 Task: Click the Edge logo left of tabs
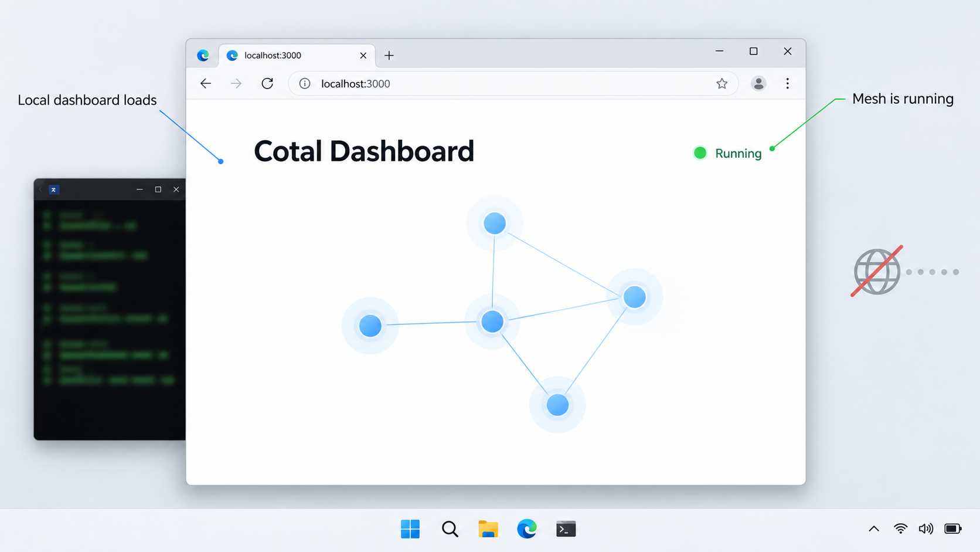203,55
